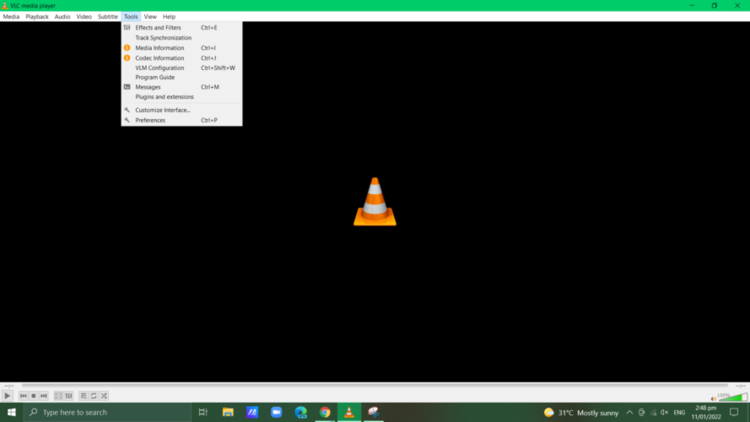Open the weather widget showing 31°C
Viewport: 750px width, 422px height.
(x=581, y=412)
